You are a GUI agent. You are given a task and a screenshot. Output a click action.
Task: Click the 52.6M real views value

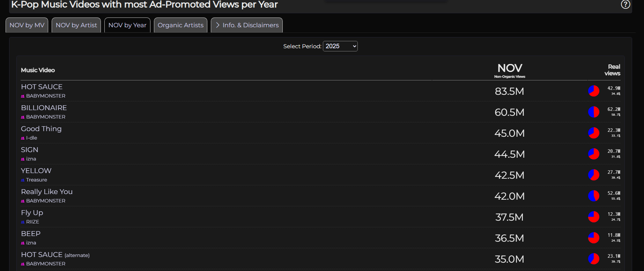(614, 193)
